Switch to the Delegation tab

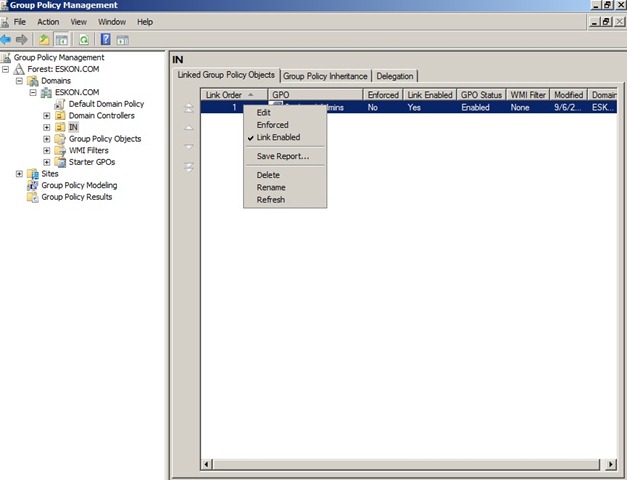[x=395, y=76]
